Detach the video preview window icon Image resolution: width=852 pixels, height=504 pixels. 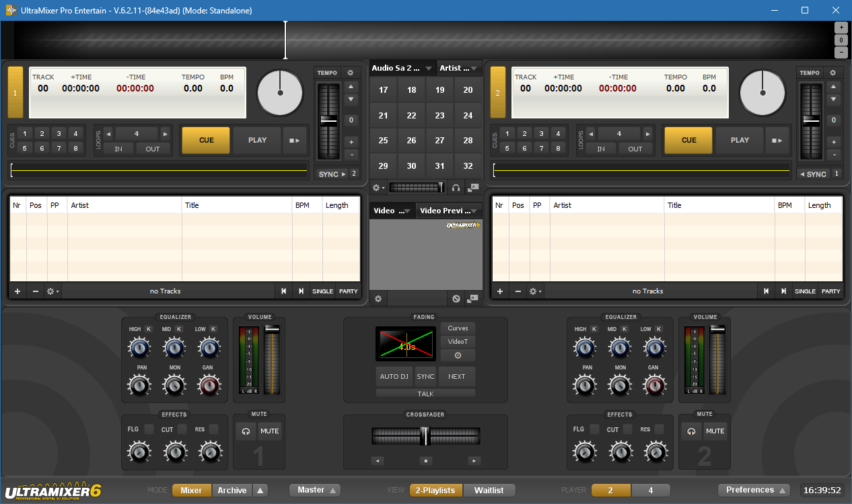(474, 298)
